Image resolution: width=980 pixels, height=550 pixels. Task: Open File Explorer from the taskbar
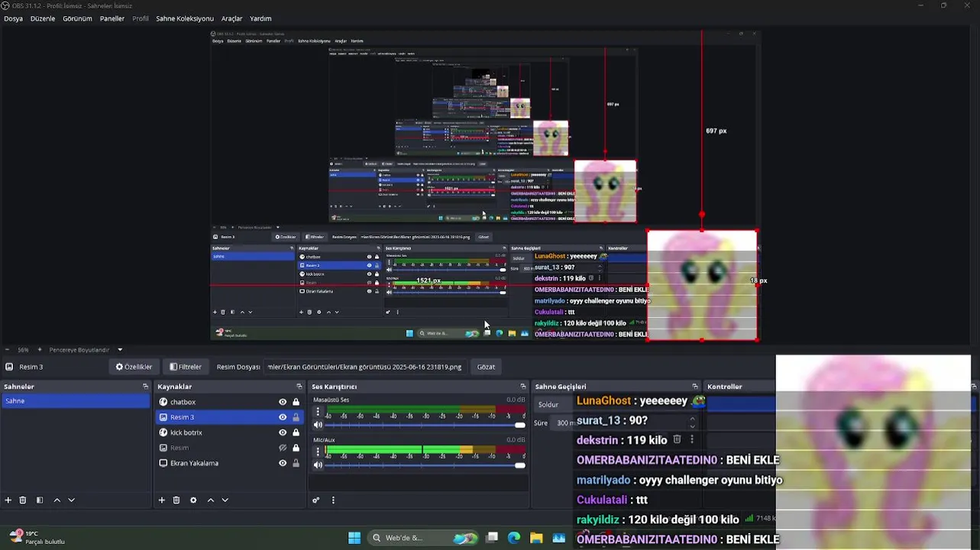pyautogui.click(x=536, y=538)
